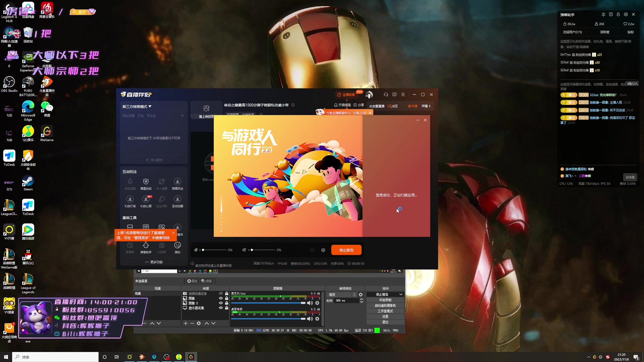The image size is (644, 362).
Task: Open 弹幕玩法 download icon in 互动玩法
Action: [x=177, y=182]
